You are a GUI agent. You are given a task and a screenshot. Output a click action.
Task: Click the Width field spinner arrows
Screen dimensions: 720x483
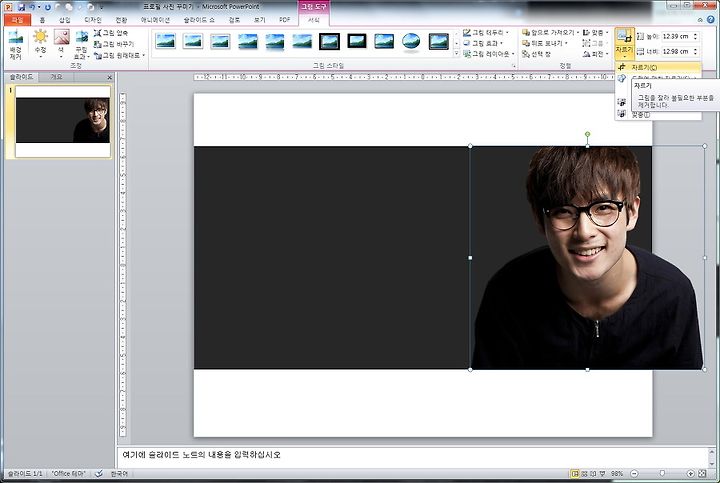[x=696, y=51]
